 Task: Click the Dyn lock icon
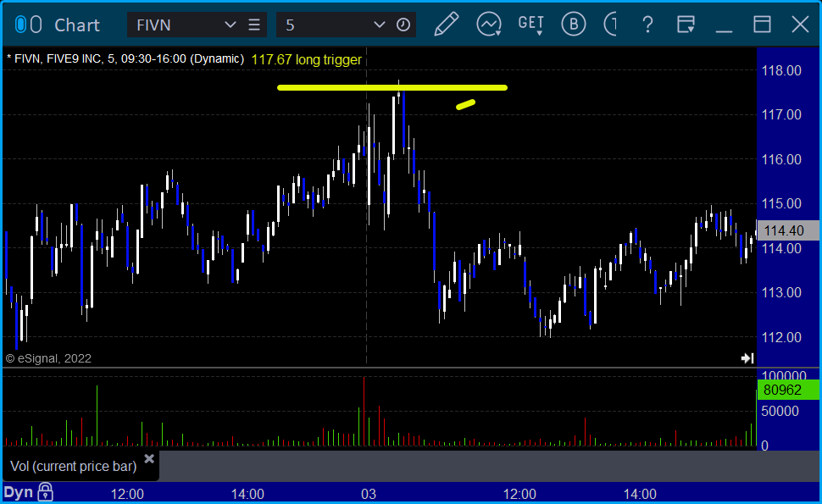coord(46,492)
